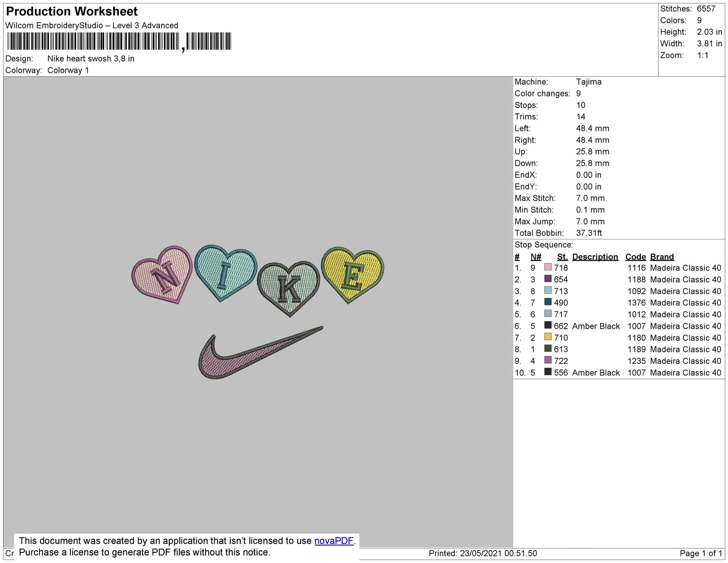This screenshot has height=563, width=728.
Task: Select the pink N heart in design
Action: pos(162,275)
